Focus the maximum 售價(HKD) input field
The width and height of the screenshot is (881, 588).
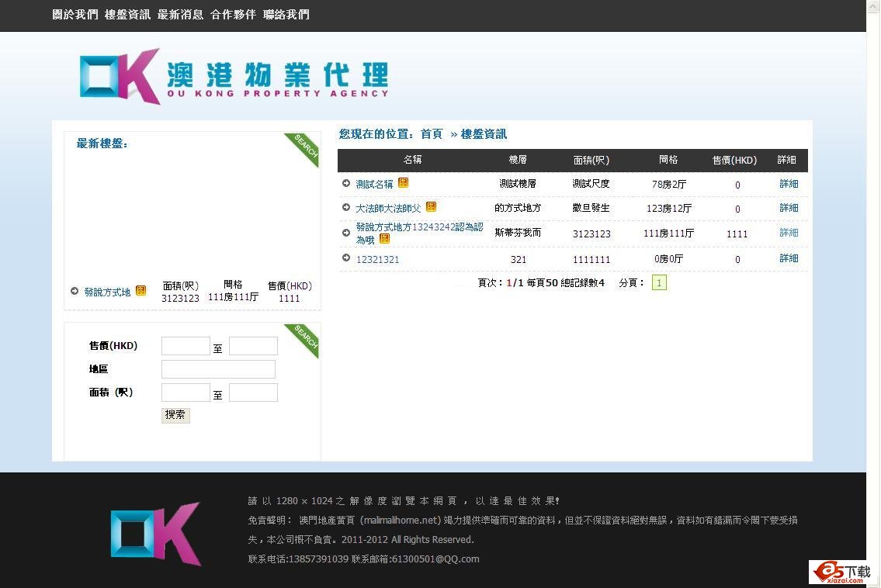253,346
